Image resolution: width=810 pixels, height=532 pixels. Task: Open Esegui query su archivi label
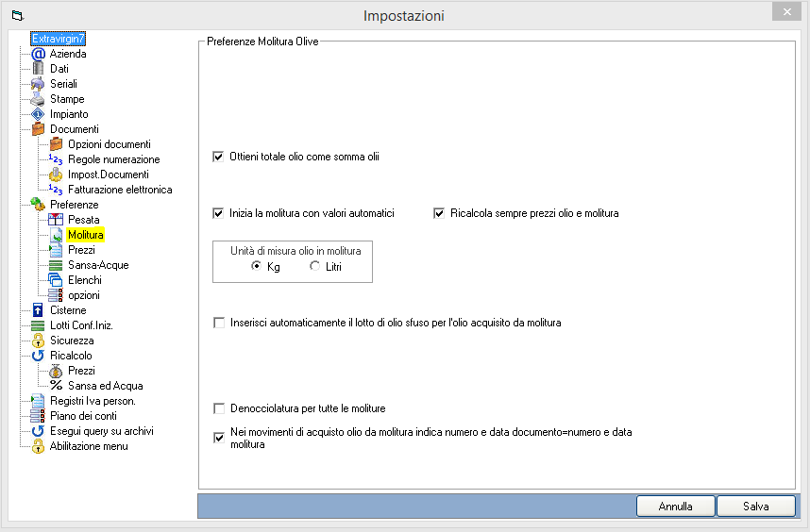tap(102, 431)
